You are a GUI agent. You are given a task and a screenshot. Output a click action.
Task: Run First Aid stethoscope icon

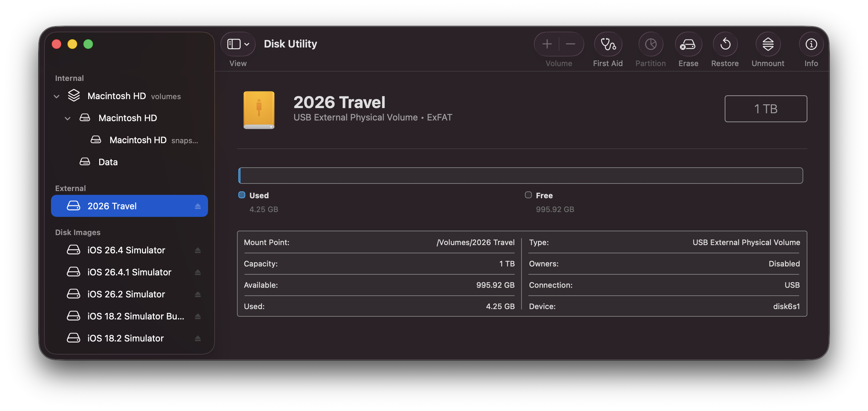click(608, 44)
